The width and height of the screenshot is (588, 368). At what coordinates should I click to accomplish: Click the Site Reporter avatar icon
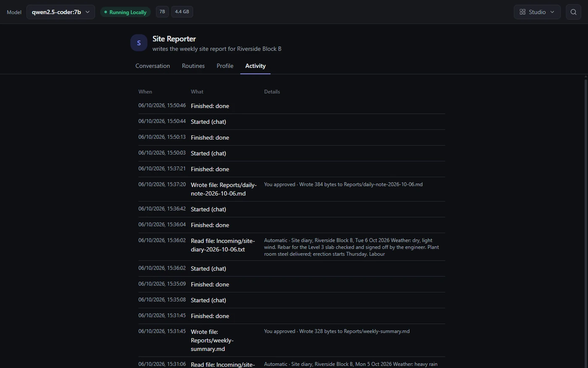coord(139,43)
